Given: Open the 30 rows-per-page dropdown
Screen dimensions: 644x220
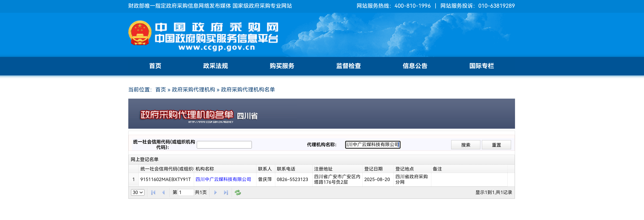Looking at the screenshot, I should [x=137, y=192].
